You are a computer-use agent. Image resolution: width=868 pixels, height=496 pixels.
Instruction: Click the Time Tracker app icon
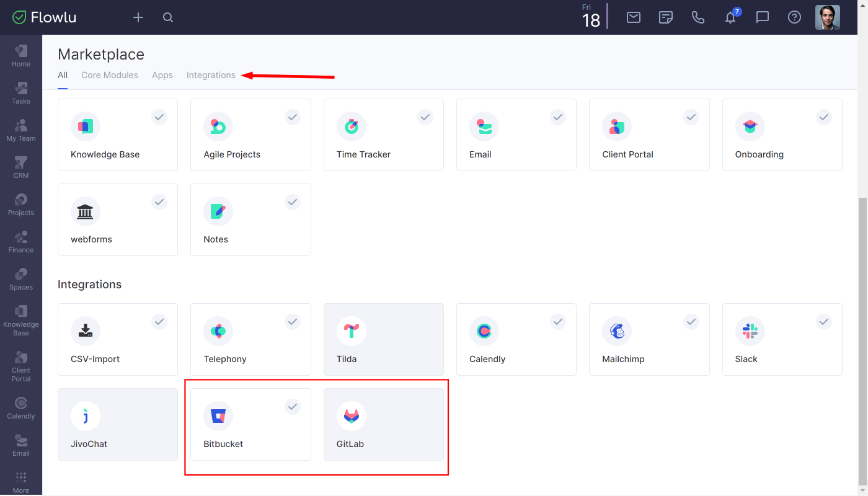click(x=352, y=126)
